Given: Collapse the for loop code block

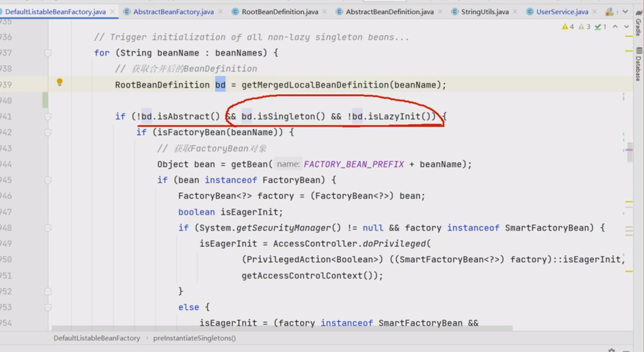Looking at the screenshot, I should [48, 53].
